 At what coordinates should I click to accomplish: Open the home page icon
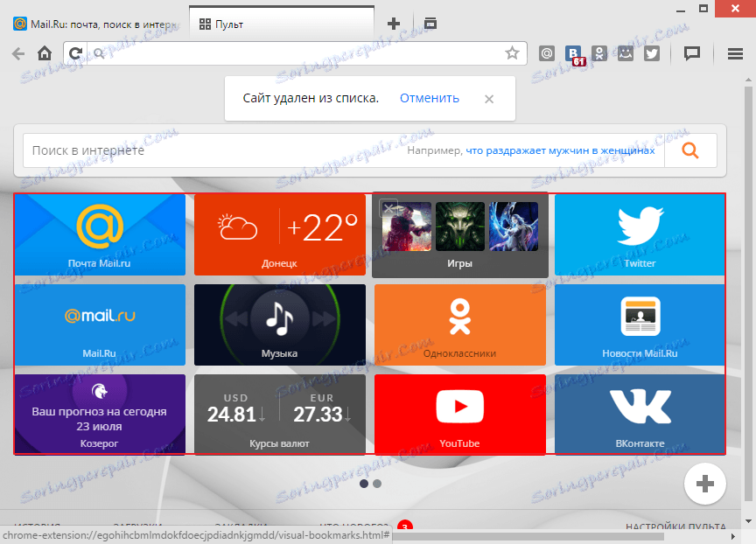coord(45,53)
